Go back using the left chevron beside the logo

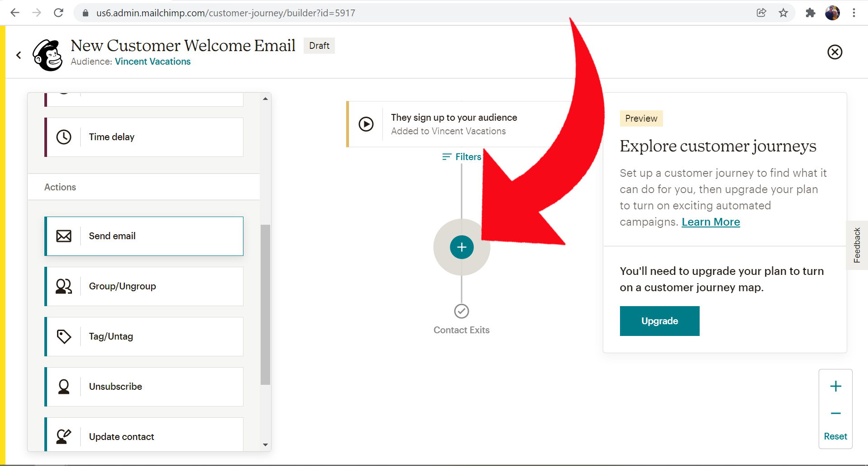(x=19, y=55)
